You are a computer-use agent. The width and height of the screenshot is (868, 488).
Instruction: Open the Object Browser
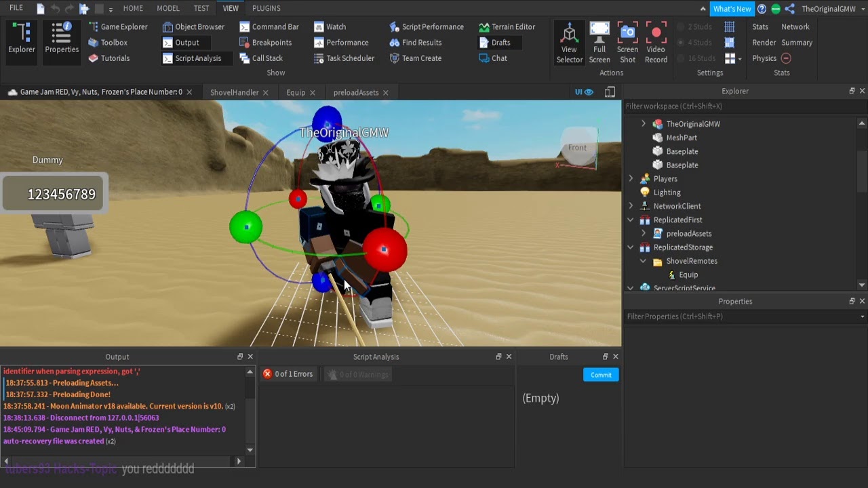[x=194, y=27]
